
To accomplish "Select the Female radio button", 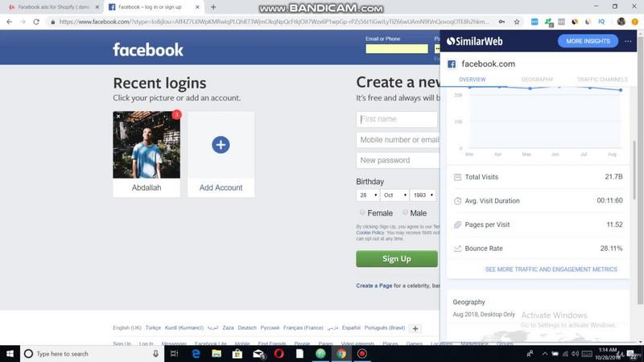I will pos(362,212).
